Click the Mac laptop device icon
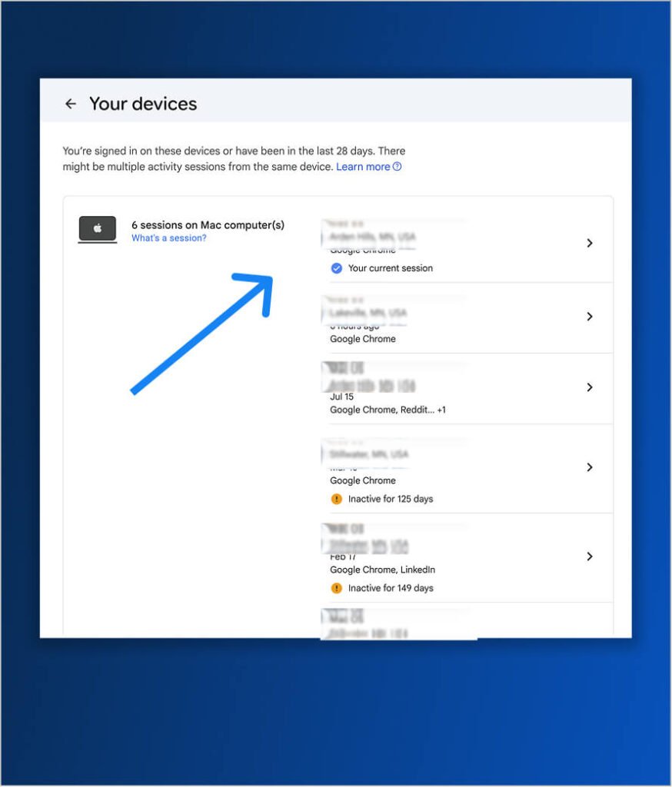 (98, 229)
